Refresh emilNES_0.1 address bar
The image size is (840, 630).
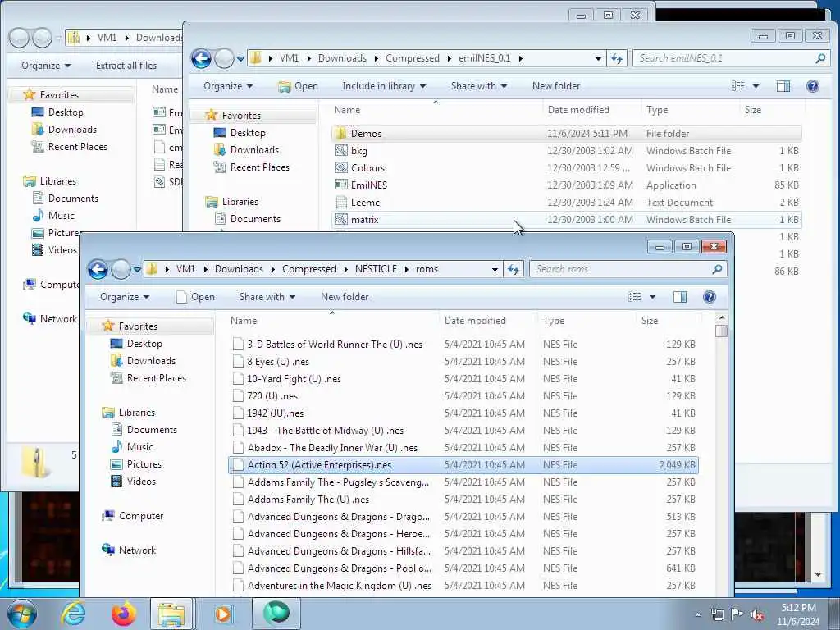click(x=617, y=58)
